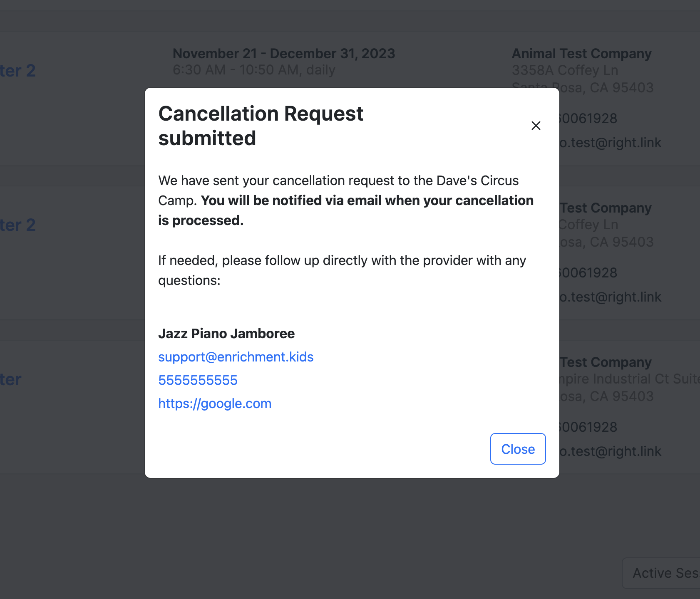Image resolution: width=700 pixels, height=599 pixels.
Task: Click the 3358A Coffey Ln address
Action: tap(565, 70)
